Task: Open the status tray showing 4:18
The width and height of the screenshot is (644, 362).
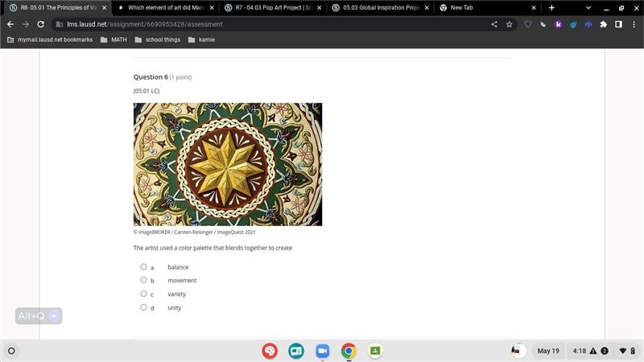Action: pyautogui.click(x=605, y=351)
